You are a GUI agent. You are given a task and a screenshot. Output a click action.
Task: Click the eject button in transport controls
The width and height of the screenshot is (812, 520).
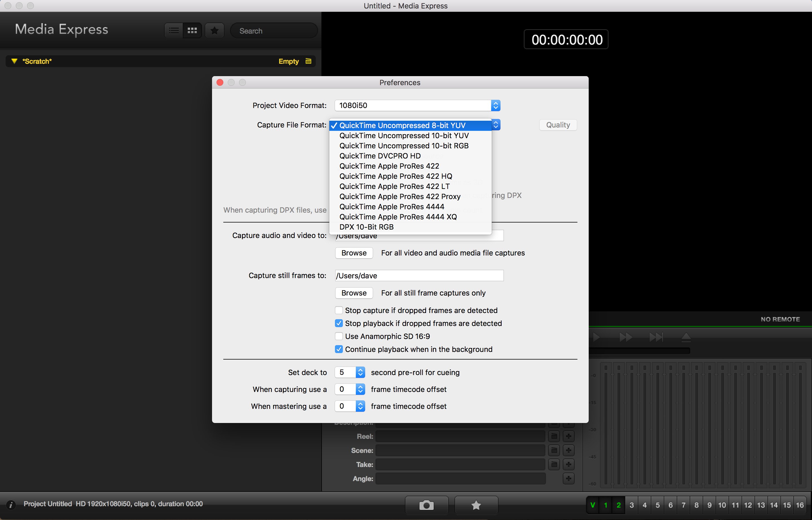click(x=686, y=337)
